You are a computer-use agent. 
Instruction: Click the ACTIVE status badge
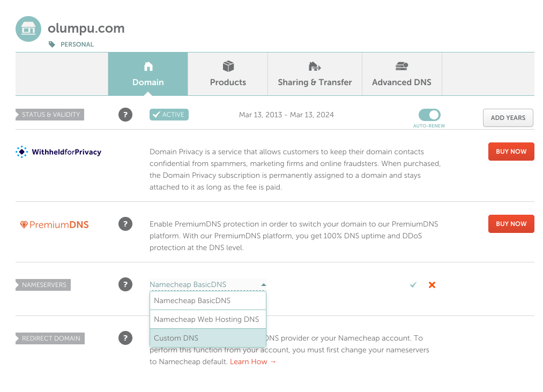pos(169,115)
